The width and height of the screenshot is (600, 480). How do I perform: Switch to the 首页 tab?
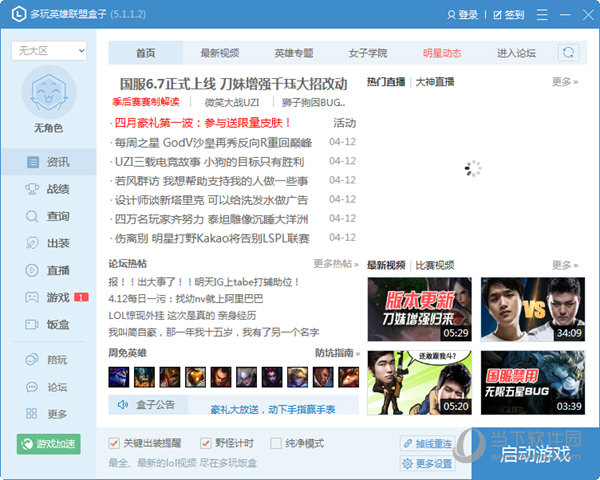coord(145,53)
